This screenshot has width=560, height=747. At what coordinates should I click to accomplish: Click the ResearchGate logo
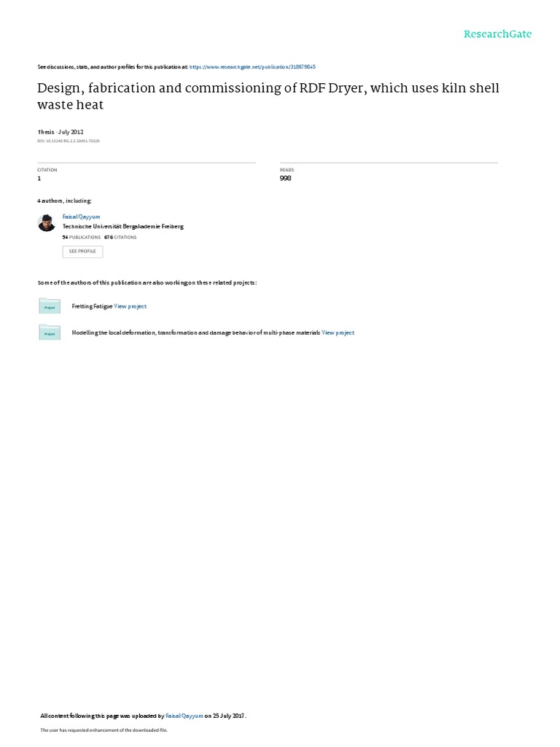click(497, 34)
